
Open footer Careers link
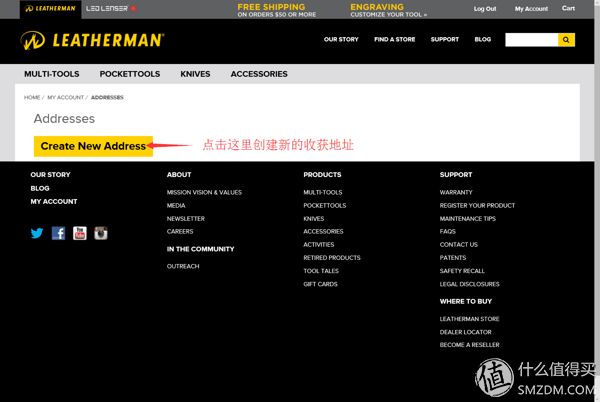180,231
